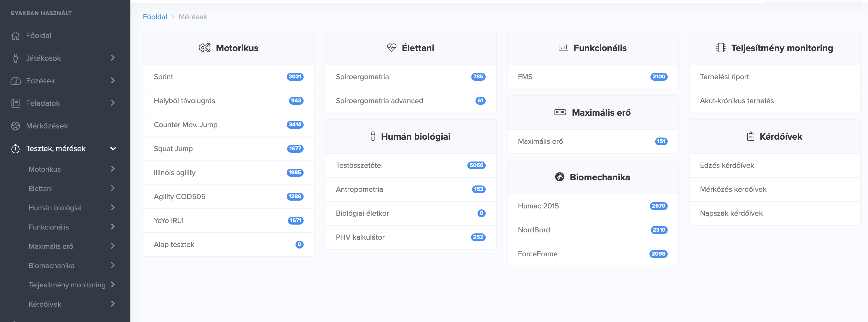Expand Teljesítmény monitoring sidebar chevron
868x322 pixels.
(x=113, y=285)
